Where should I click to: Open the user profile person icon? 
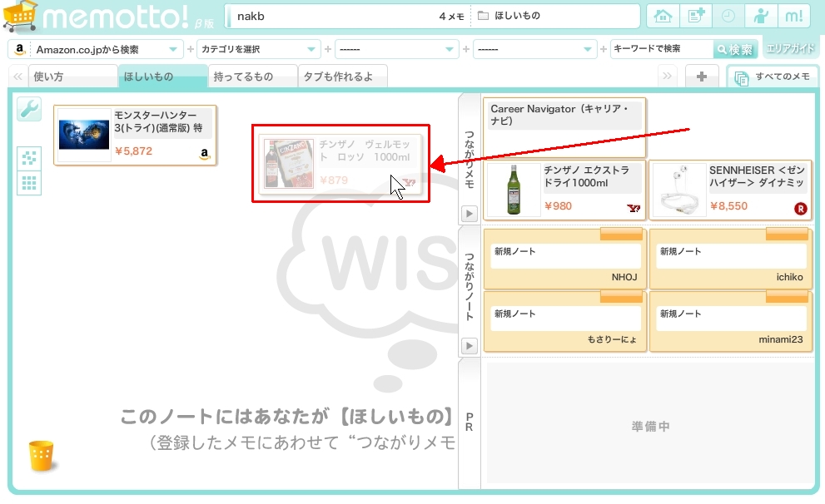pos(761,16)
